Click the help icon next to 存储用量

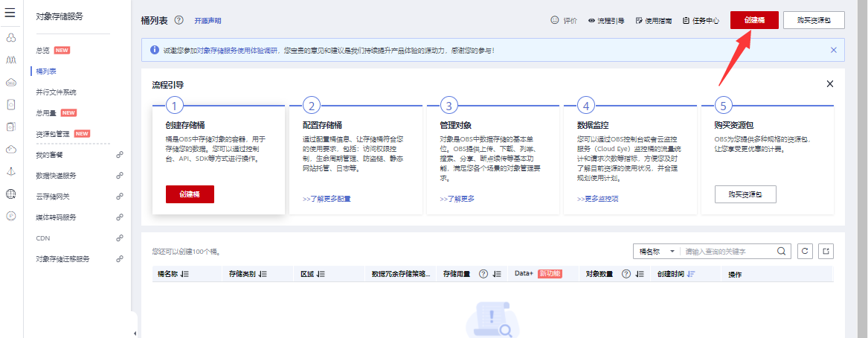point(483,274)
